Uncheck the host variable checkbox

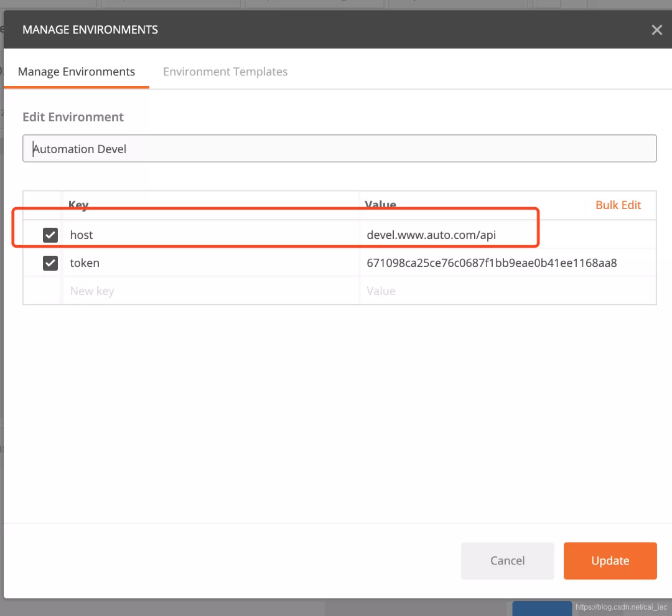click(x=50, y=235)
